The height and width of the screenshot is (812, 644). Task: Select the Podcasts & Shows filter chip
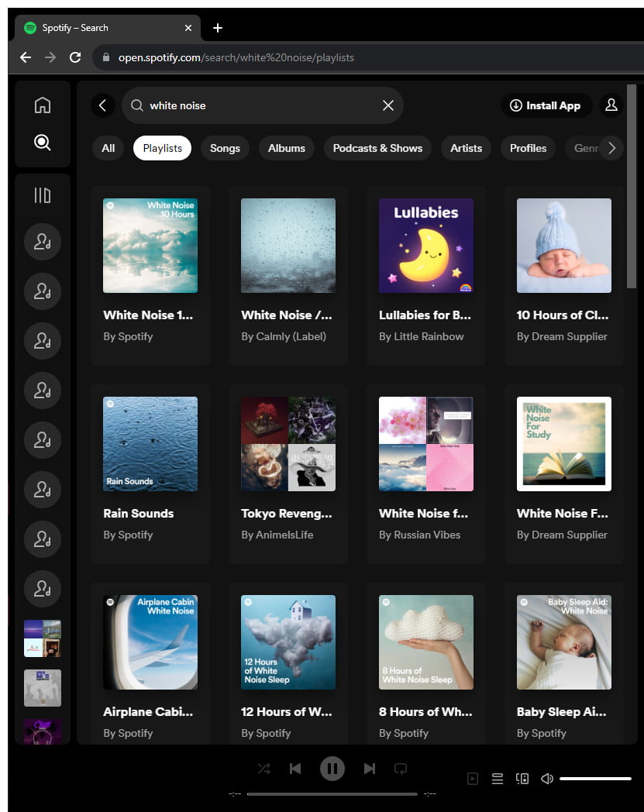377,148
